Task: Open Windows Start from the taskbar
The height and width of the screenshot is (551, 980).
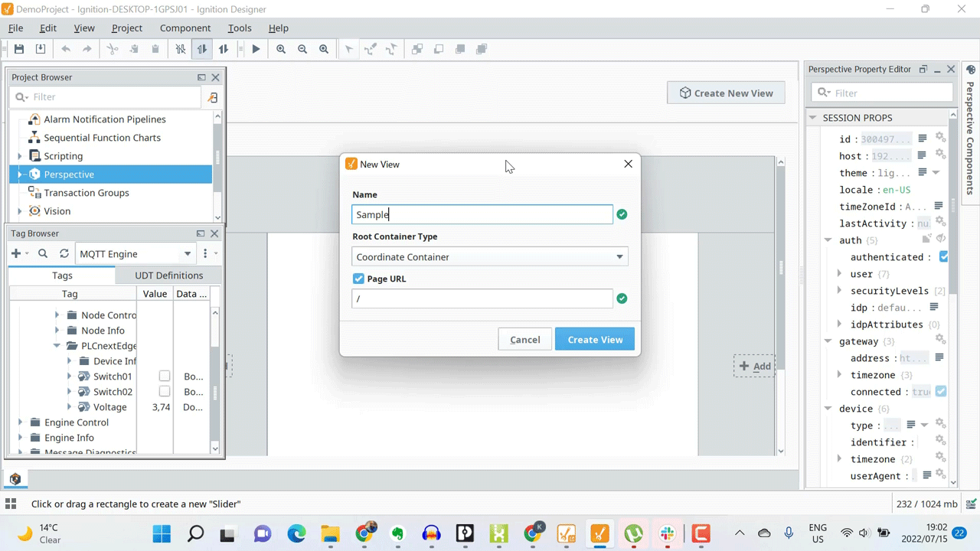Action: pyautogui.click(x=162, y=533)
